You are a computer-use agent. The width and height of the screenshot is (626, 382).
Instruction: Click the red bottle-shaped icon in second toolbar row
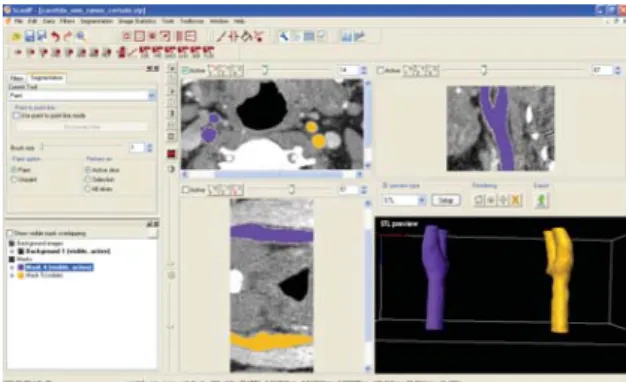(122, 52)
